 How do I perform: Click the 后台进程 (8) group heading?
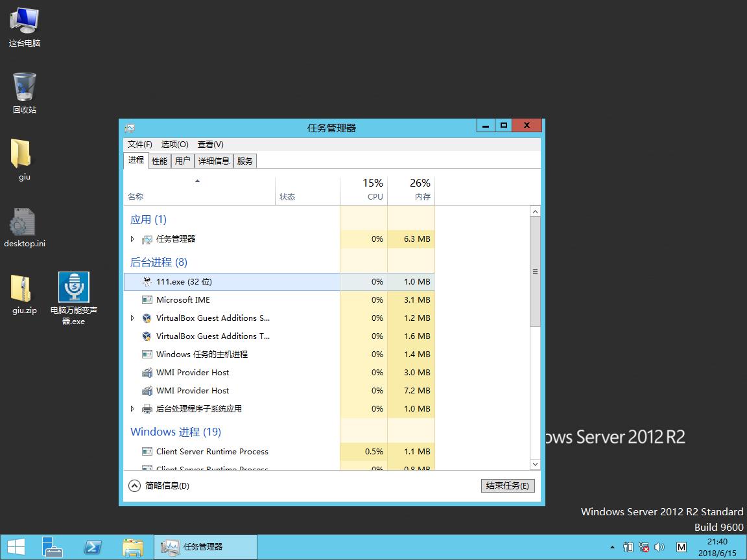(x=159, y=262)
